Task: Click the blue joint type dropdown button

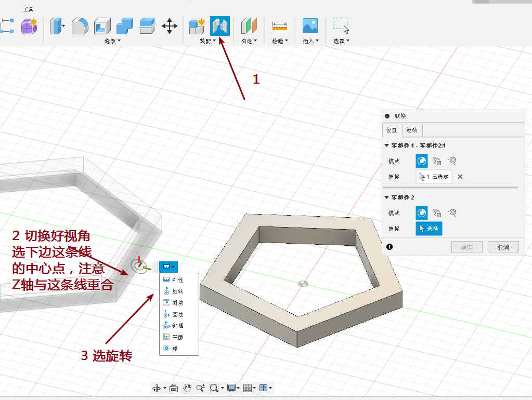Action: [x=168, y=267]
